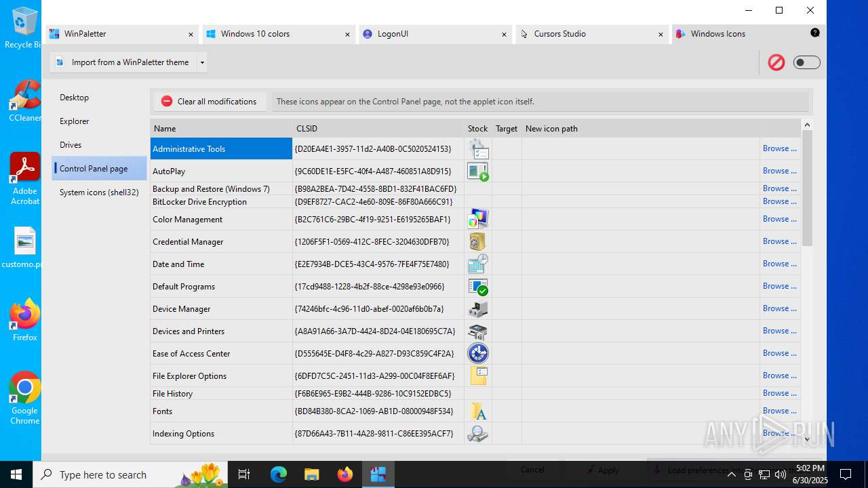This screenshot has height=488, width=868.
Task: Expand the Import from theme dropdown arrow
Action: [x=201, y=62]
